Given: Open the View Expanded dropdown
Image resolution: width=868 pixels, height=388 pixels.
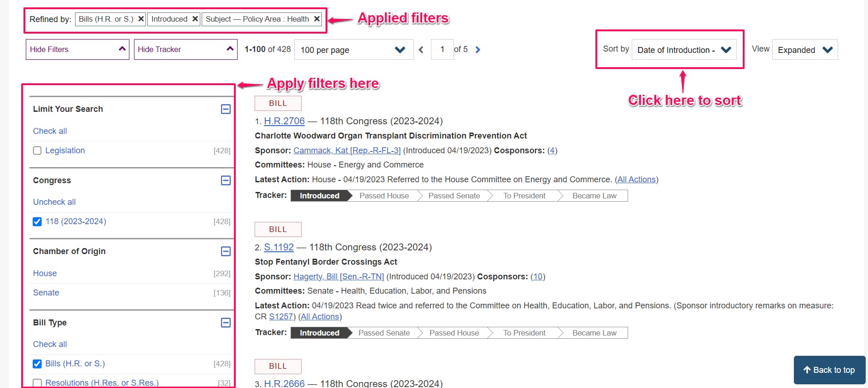Looking at the screenshot, I should tap(804, 50).
